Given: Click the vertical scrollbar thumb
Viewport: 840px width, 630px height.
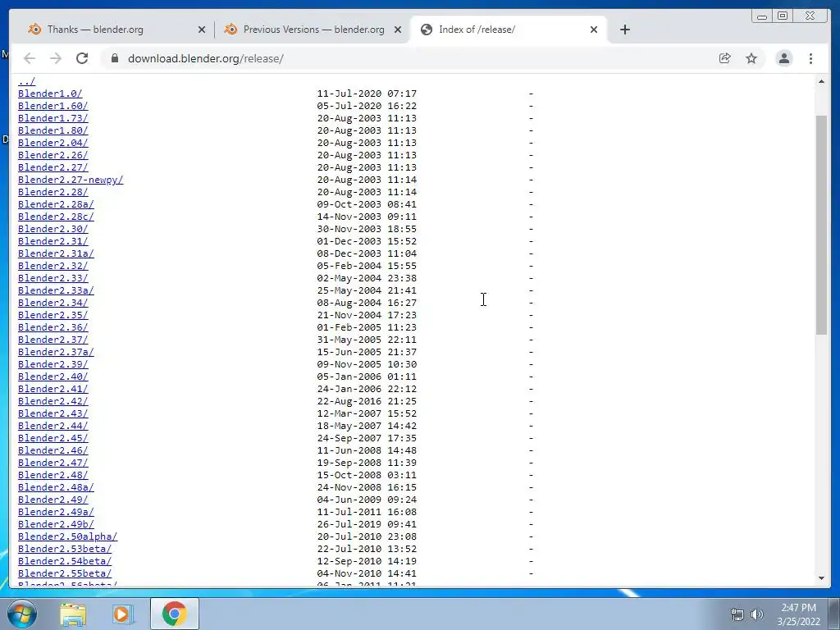Looking at the screenshot, I should 821,225.
